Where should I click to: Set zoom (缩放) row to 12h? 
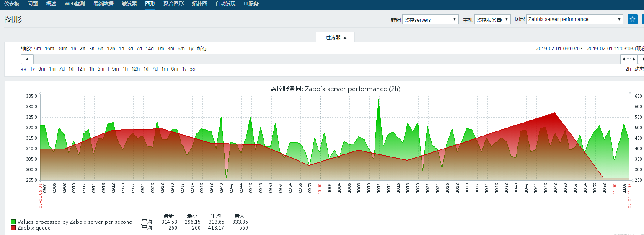click(111, 49)
